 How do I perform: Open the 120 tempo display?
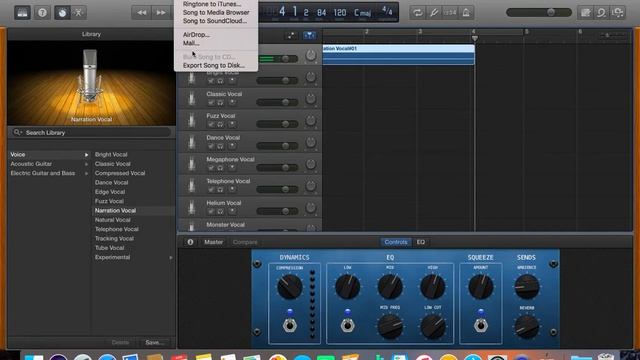[340, 13]
